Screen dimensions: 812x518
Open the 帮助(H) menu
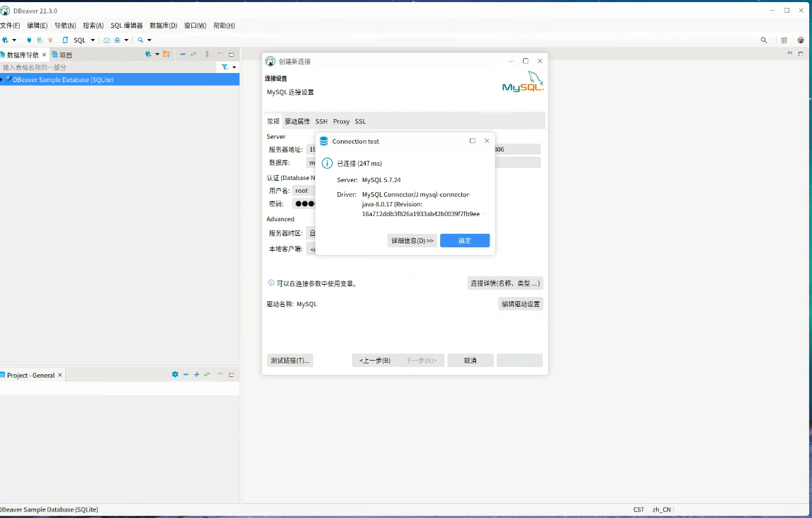224,26
